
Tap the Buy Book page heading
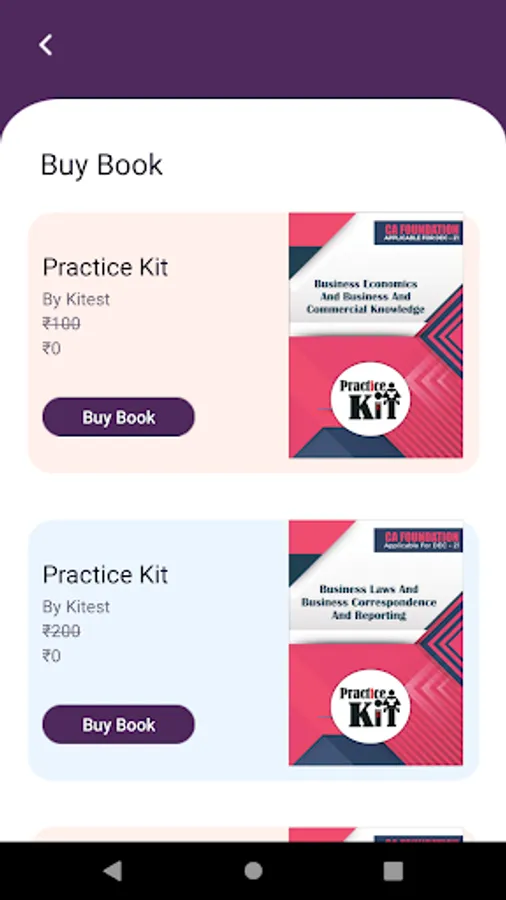[x=102, y=165]
